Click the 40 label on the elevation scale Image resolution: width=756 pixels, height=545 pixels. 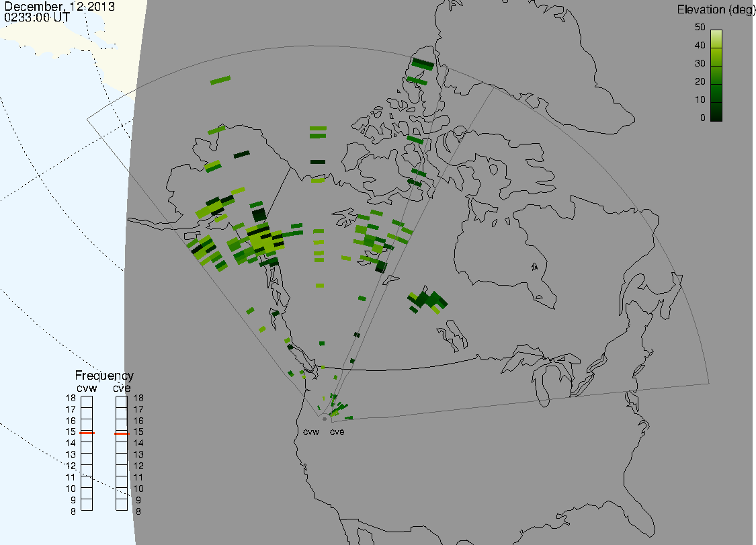[x=700, y=45]
